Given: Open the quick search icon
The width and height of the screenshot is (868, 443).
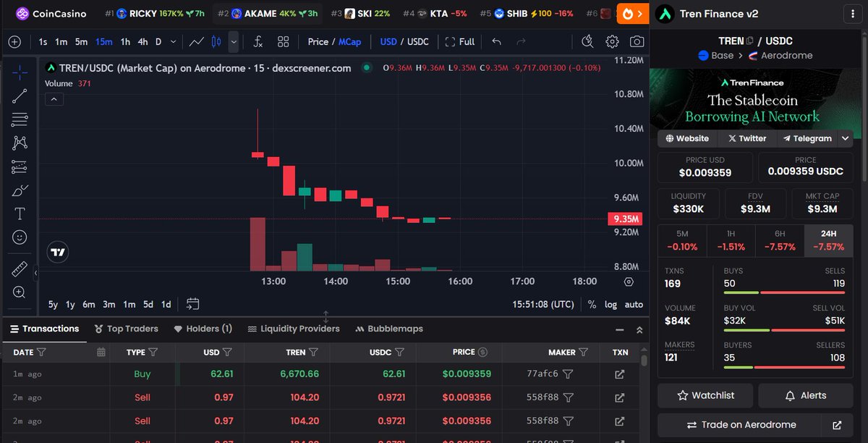Looking at the screenshot, I should (x=587, y=42).
